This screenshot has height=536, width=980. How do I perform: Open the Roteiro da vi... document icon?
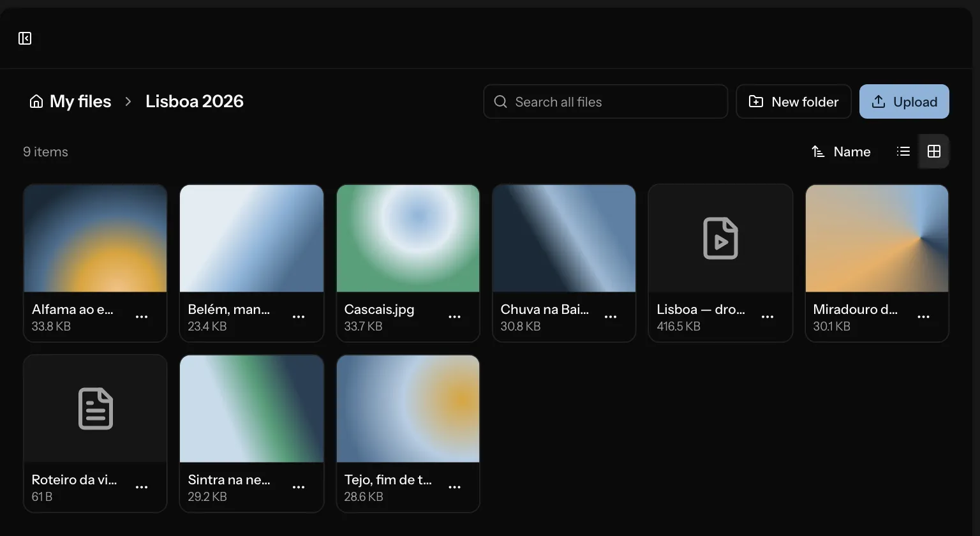(x=95, y=409)
